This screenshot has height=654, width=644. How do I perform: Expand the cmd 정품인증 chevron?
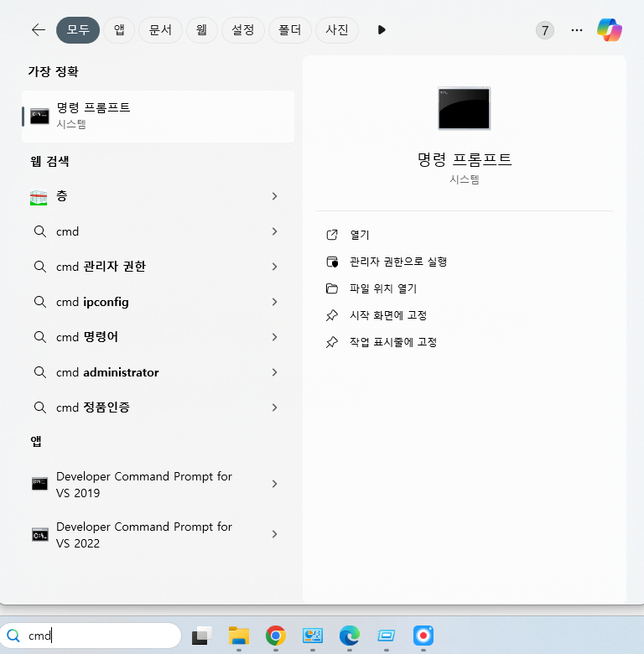pyautogui.click(x=274, y=407)
